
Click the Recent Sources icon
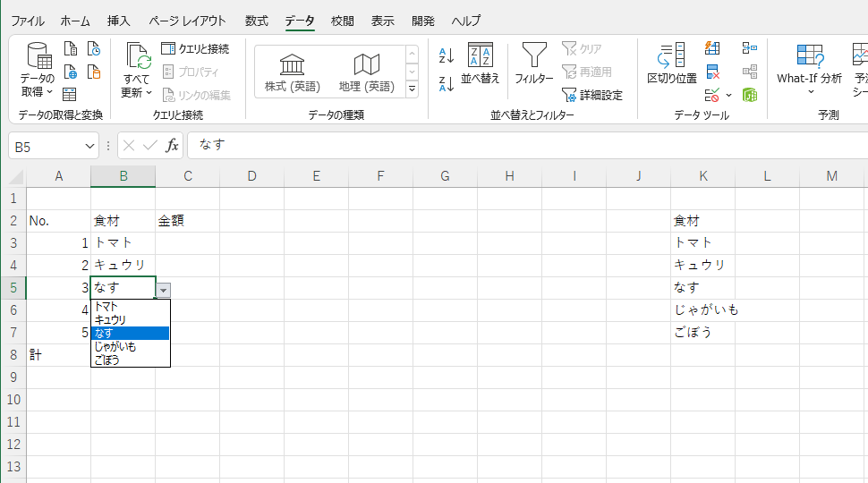tap(94, 48)
